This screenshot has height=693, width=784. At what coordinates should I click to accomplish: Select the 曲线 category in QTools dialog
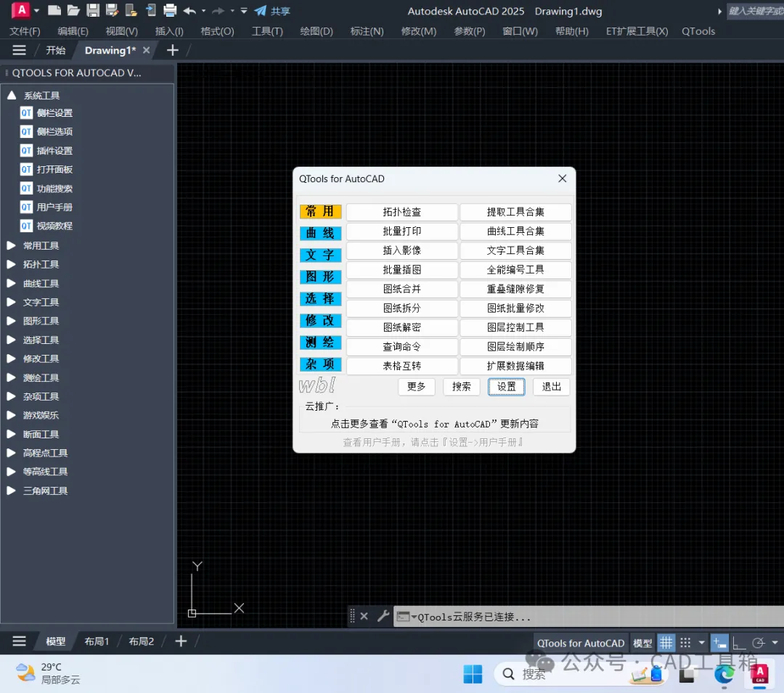(x=320, y=234)
